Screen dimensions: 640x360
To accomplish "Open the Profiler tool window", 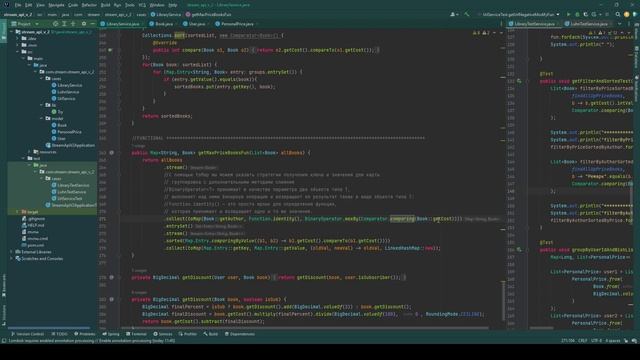I will [x=188, y=334].
